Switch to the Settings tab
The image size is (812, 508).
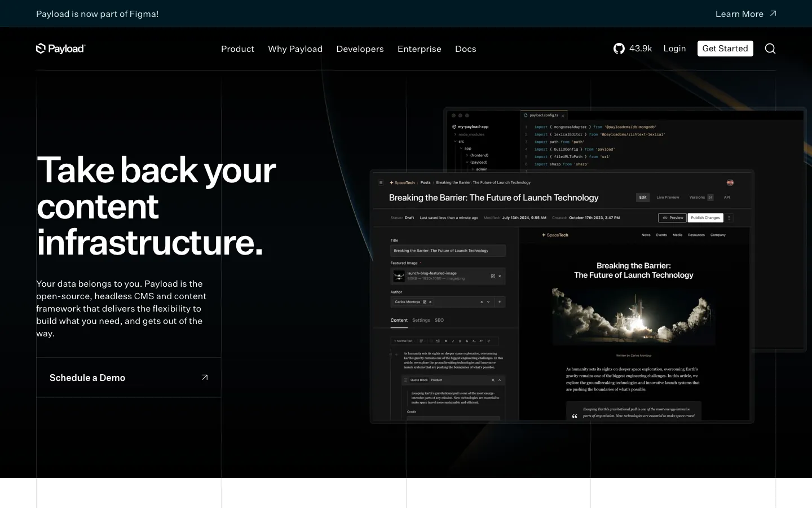421,320
